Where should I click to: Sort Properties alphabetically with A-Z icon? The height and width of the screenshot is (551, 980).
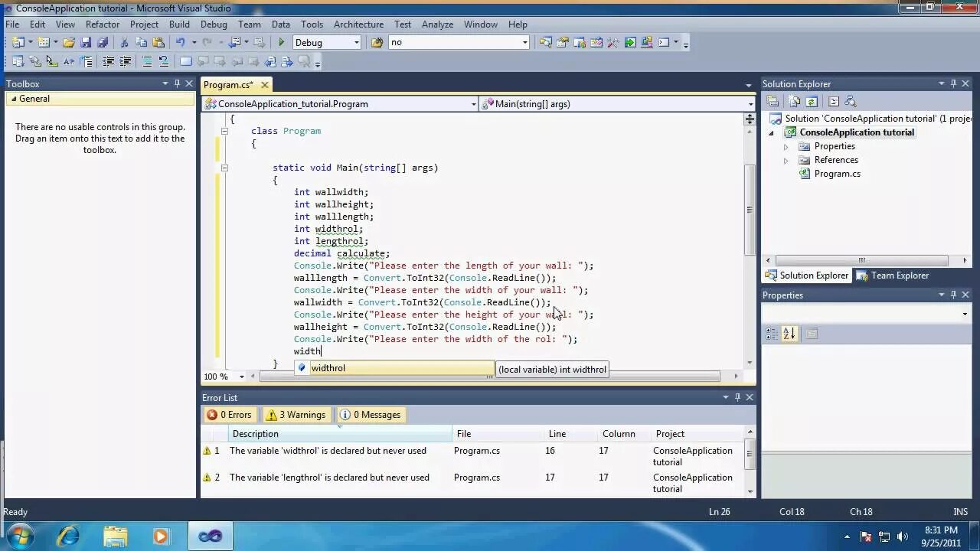point(789,334)
